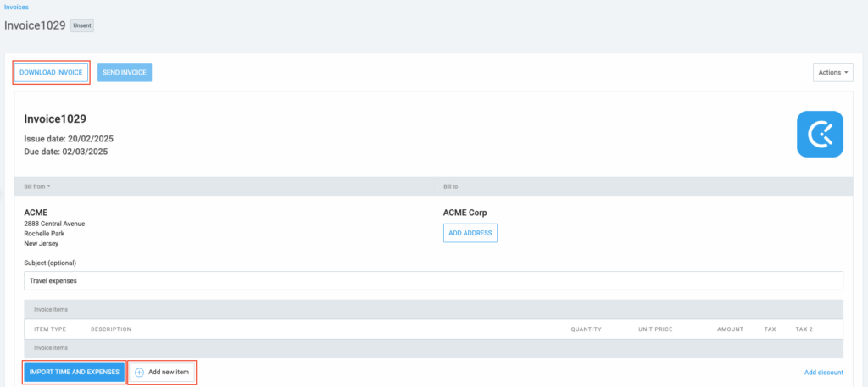Download the invoice
Viewport: 868px width, 387px height.
51,73
